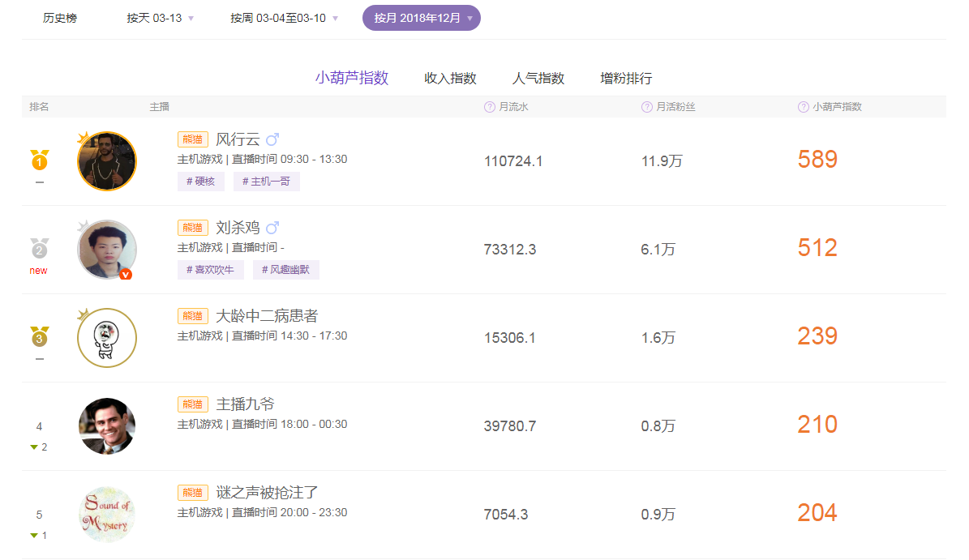Click the male gender icon next to 刘杀鸡
This screenshot has width=969, height=560.
272,227
